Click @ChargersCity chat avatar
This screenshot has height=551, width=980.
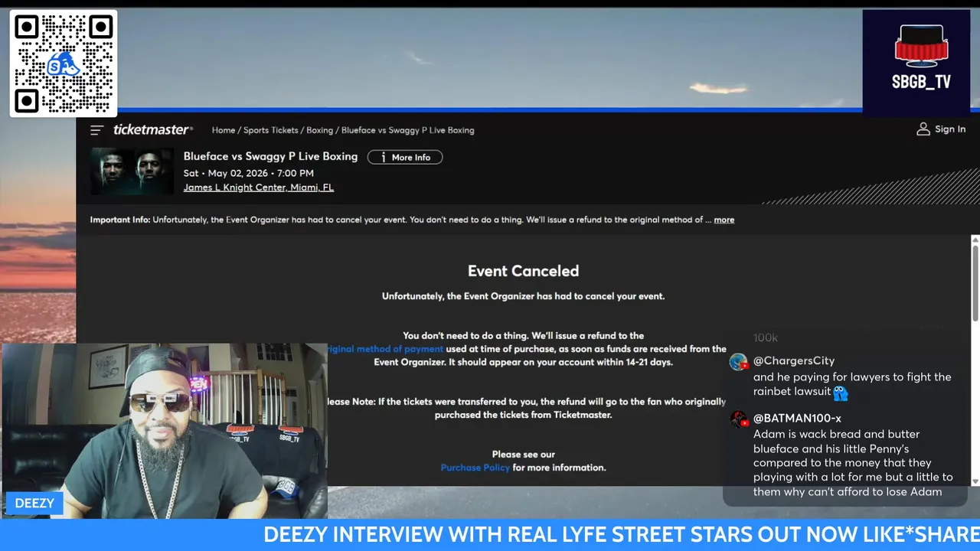pyautogui.click(x=739, y=362)
